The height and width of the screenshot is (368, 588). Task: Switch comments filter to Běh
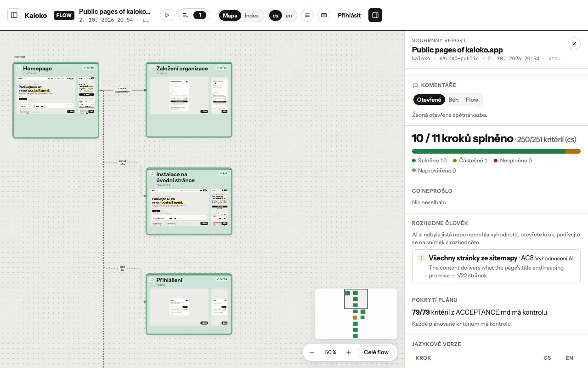(x=453, y=100)
